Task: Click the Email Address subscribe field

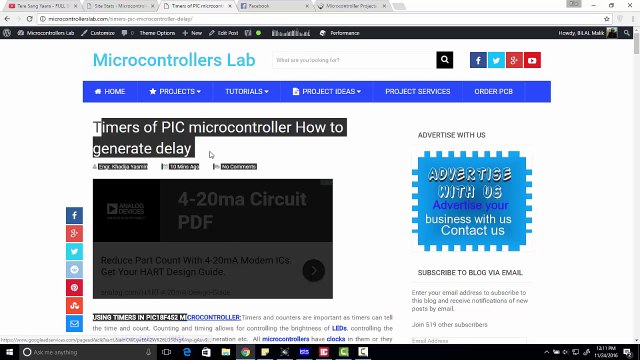Action: click(469, 340)
